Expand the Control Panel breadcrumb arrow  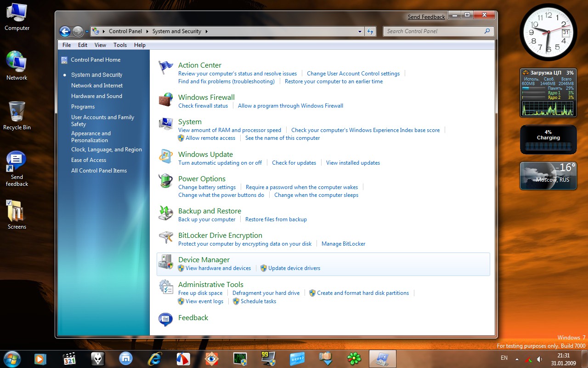147,31
